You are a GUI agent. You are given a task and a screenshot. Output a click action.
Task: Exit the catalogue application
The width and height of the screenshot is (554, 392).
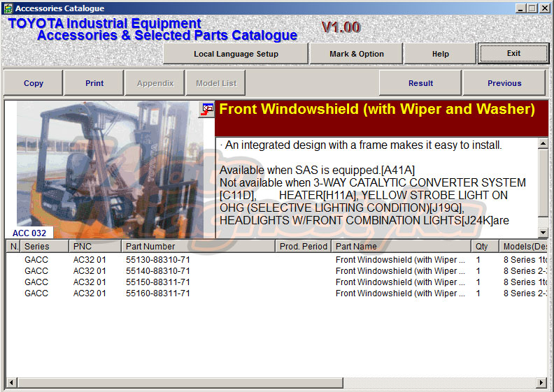click(x=513, y=53)
